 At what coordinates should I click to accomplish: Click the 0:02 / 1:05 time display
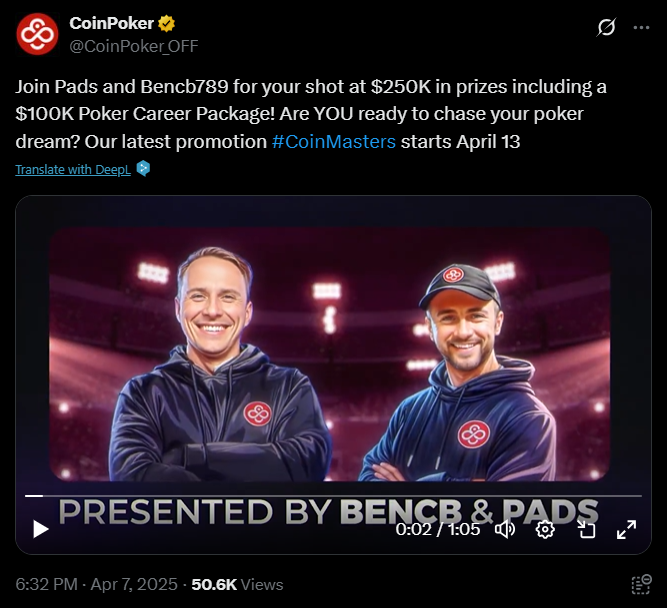(x=438, y=529)
